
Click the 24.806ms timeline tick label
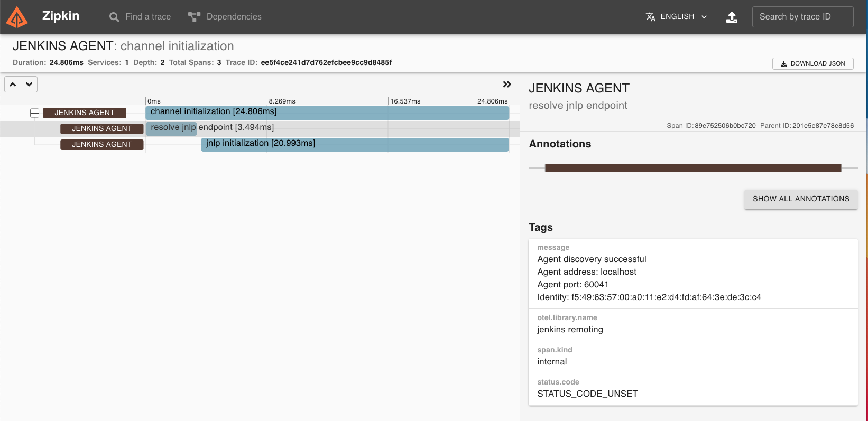[492, 101]
